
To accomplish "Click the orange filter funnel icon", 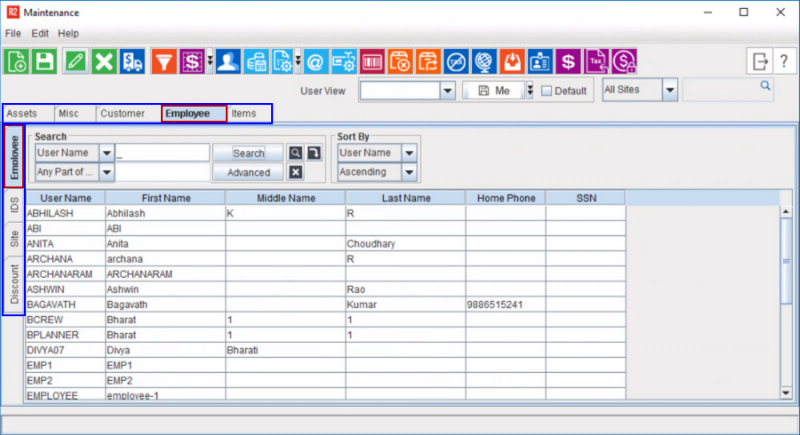I will point(164,61).
